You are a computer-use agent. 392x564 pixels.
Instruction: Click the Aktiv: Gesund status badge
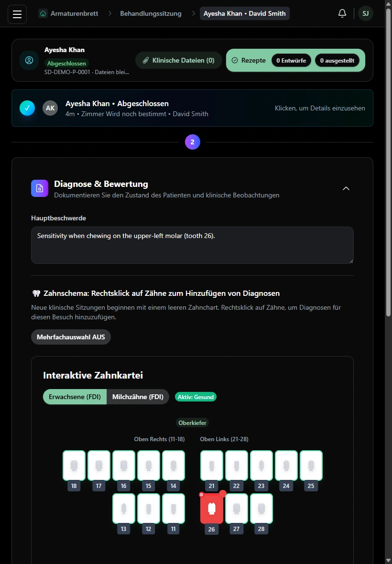click(x=196, y=397)
